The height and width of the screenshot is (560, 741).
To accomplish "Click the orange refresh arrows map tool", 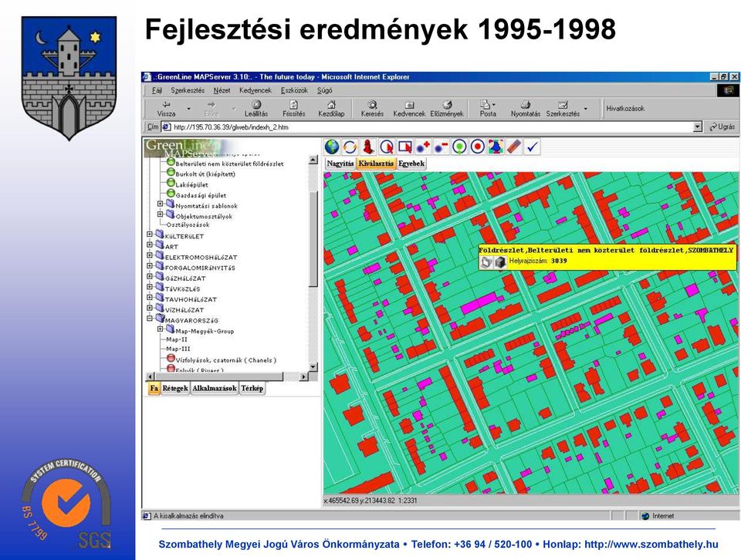I will click(350, 147).
